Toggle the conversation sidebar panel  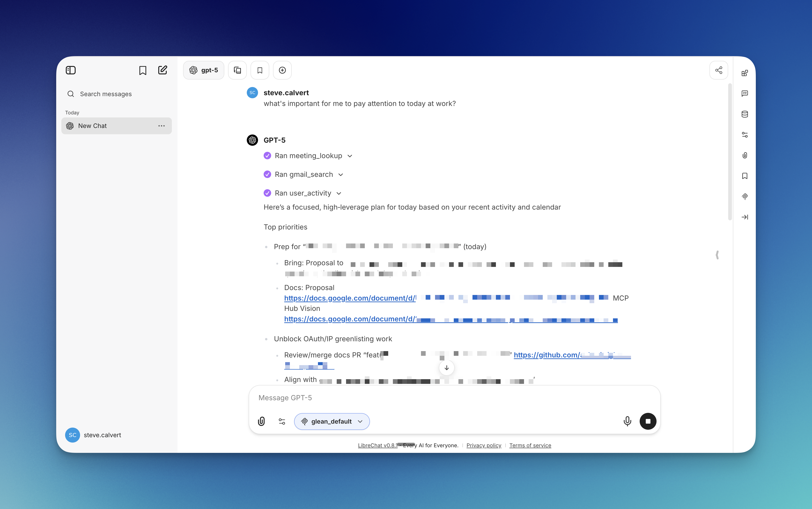coord(71,70)
